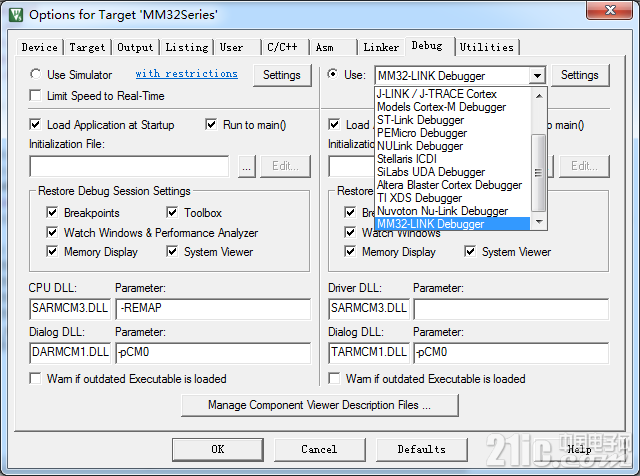Open debugger Settings button beside dropdown

tap(580, 75)
